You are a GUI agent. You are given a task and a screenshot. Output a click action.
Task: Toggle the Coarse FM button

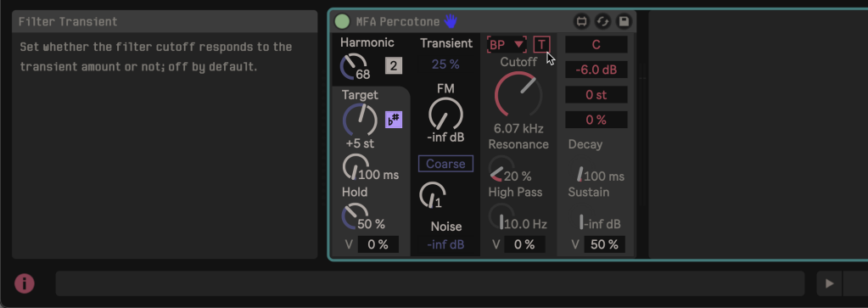pos(445,164)
